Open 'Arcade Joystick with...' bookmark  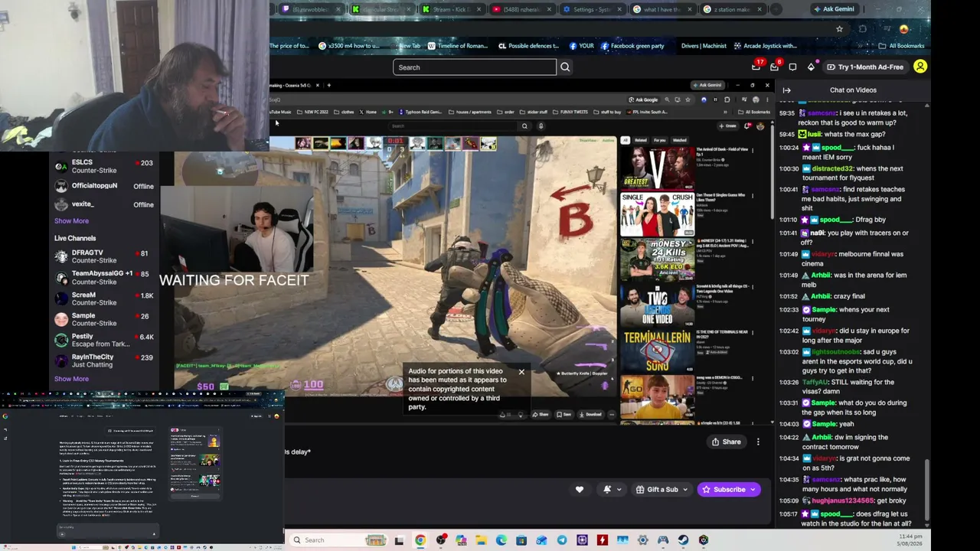764,46
